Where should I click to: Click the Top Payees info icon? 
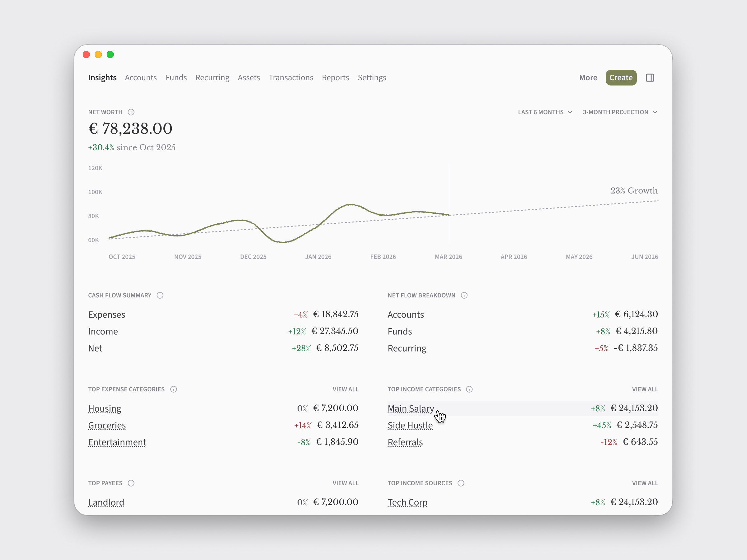131,483
